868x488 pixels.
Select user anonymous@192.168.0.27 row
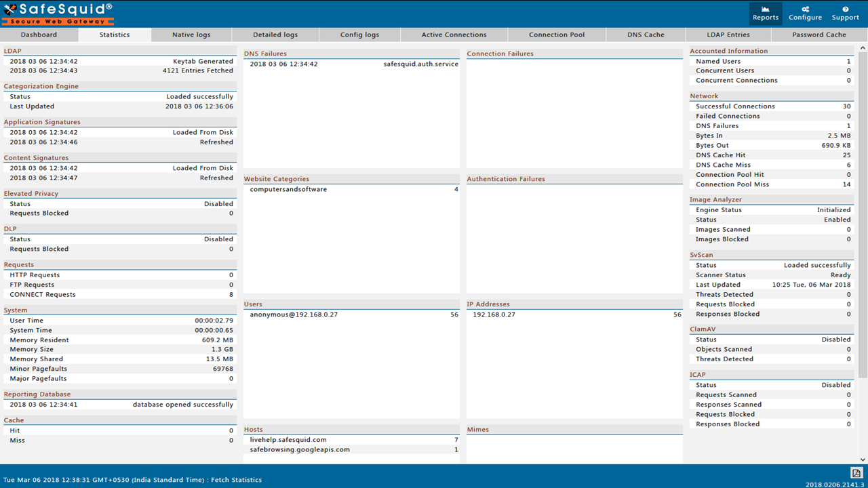click(x=351, y=315)
